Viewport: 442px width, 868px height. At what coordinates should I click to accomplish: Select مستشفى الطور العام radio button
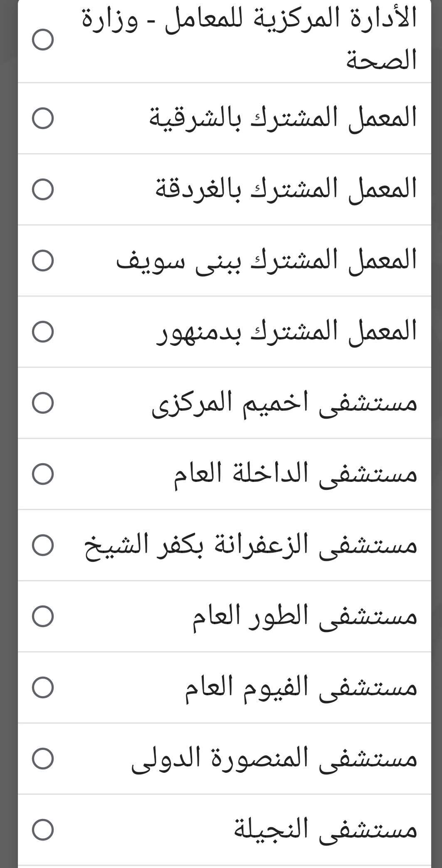click(43, 616)
